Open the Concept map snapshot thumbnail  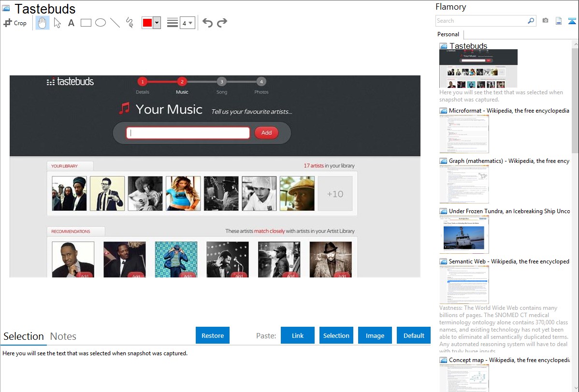point(464,378)
